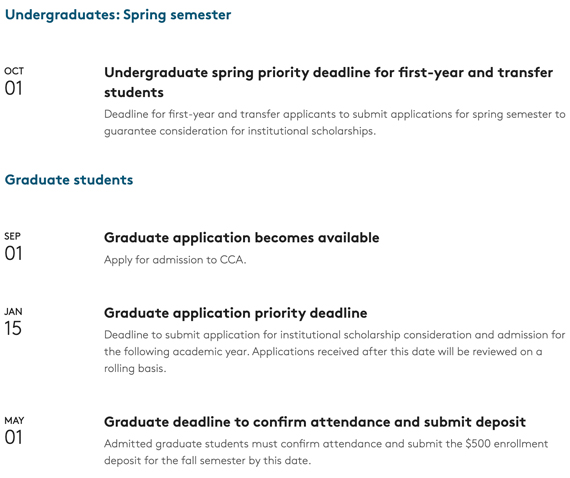Click the OCT month label
The image size is (570, 478).
click(14, 71)
